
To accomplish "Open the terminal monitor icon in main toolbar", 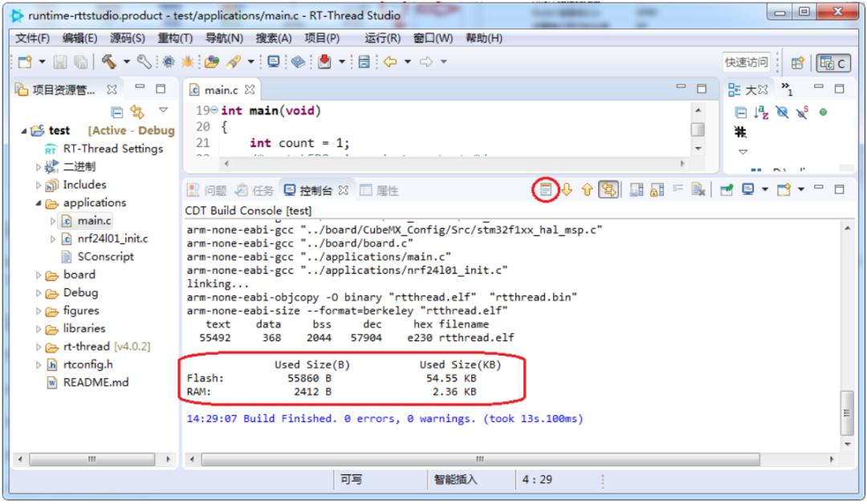I will [x=274, y=61].
